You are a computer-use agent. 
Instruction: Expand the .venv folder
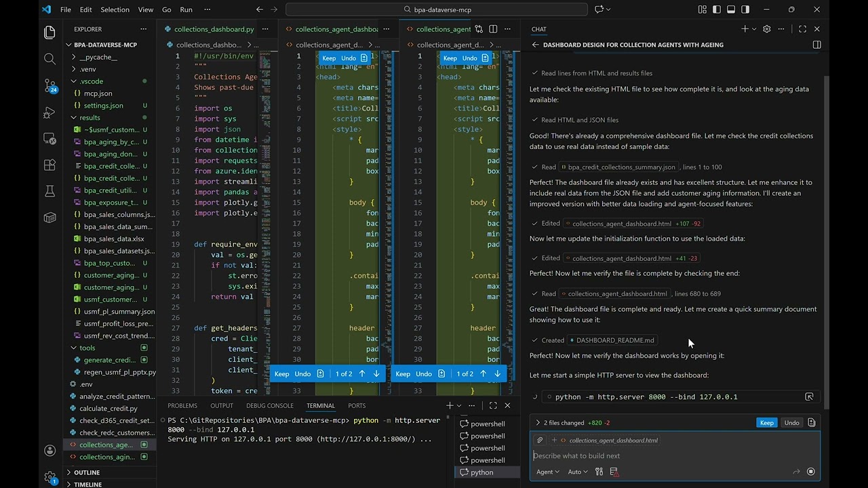coord(88,69)
